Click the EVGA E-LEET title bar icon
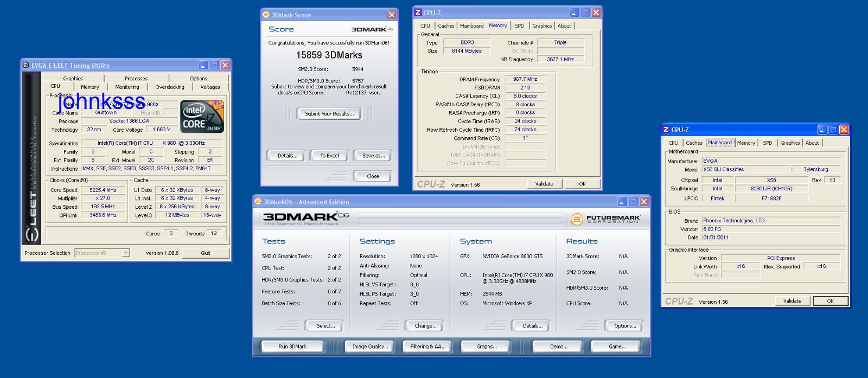868x378 pixels. pos(26,65)
